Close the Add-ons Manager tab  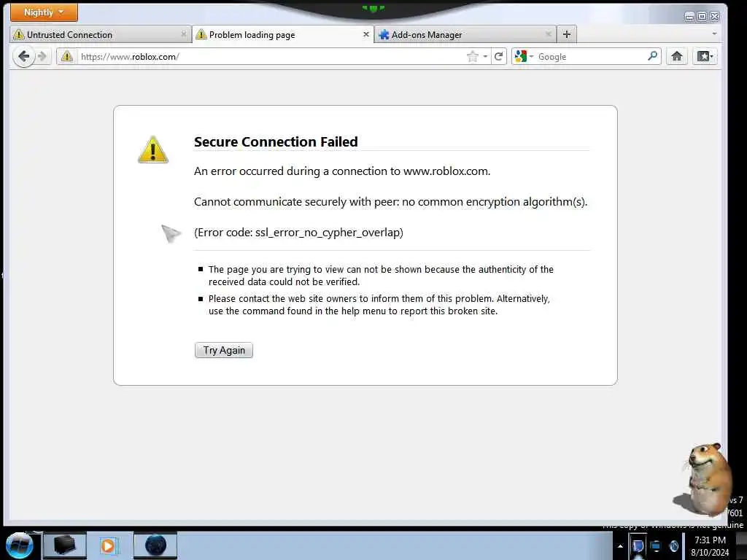[x=549, y=34]
